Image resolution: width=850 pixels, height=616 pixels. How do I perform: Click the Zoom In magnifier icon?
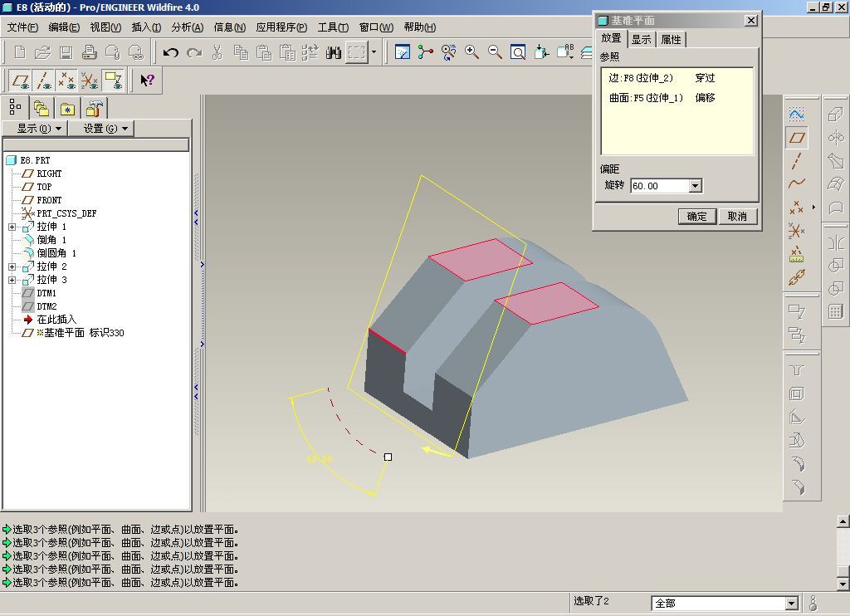[471, 52]
